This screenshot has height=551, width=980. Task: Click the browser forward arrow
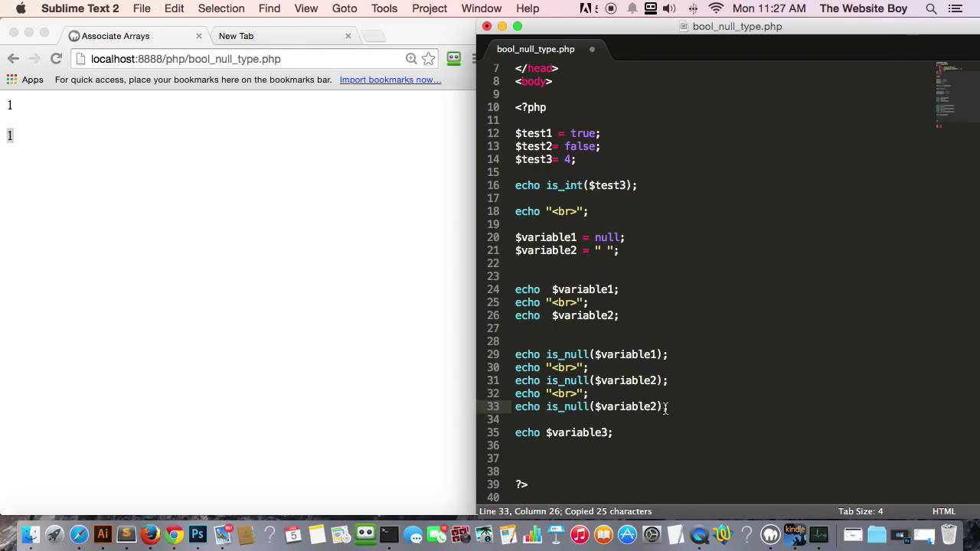(x=34, y=59)
